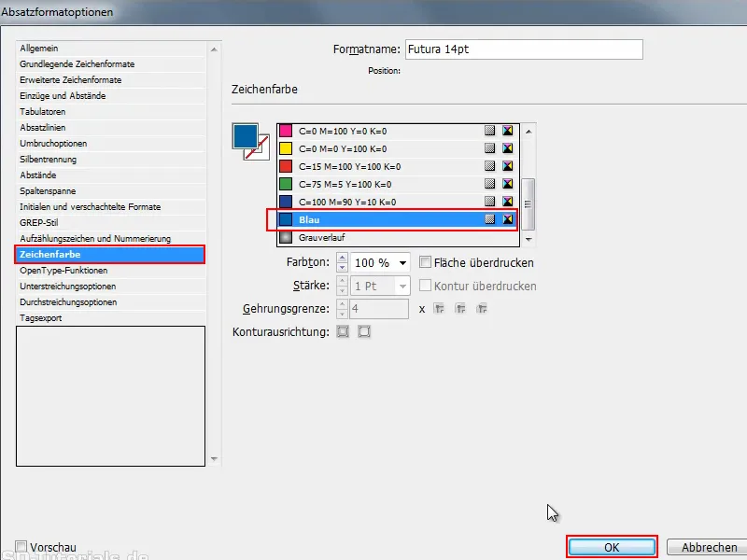Click the process color icon on the Blau row
Screen dimensions: 747x560
[x=489, y=219]
